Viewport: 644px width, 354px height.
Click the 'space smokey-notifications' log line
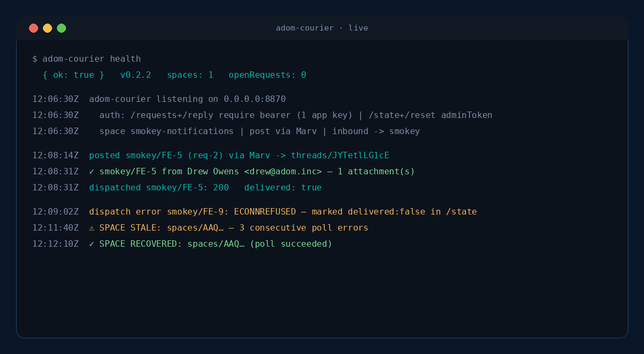pos(260,131)
